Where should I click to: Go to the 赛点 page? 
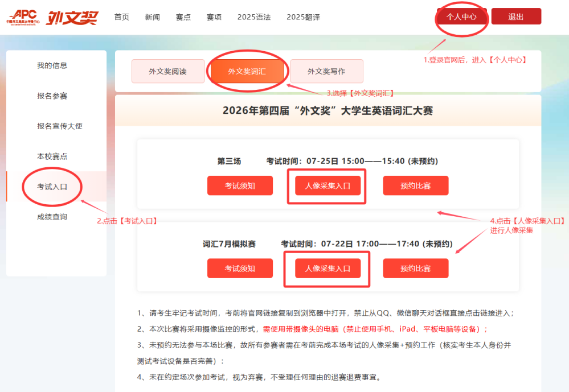[183, 17]
